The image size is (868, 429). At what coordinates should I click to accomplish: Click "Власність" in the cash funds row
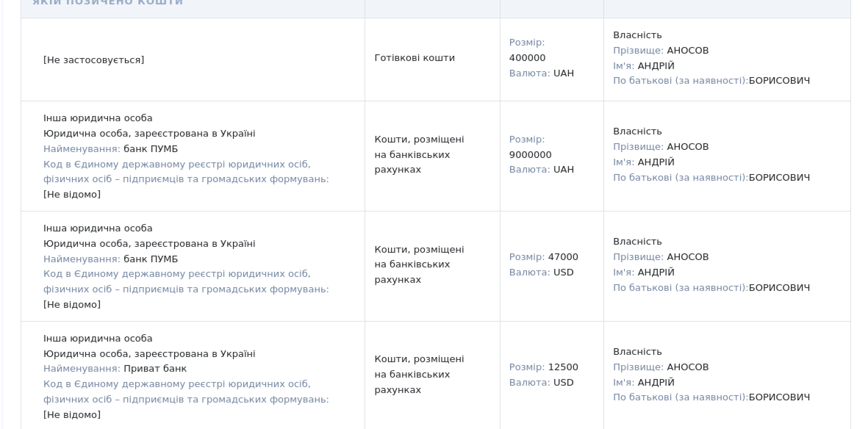638,35
